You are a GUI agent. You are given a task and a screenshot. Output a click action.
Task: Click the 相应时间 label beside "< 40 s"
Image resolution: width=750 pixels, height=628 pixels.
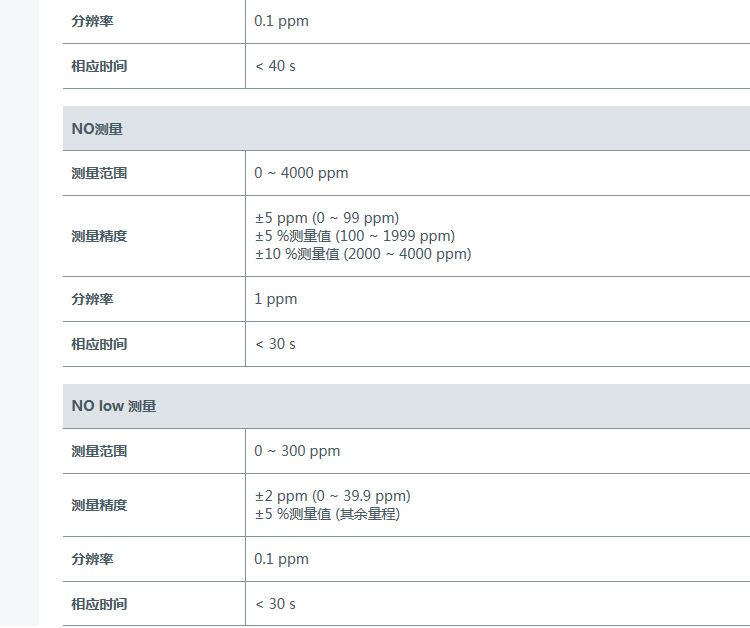pyautogui.click(x=99, y=66)
